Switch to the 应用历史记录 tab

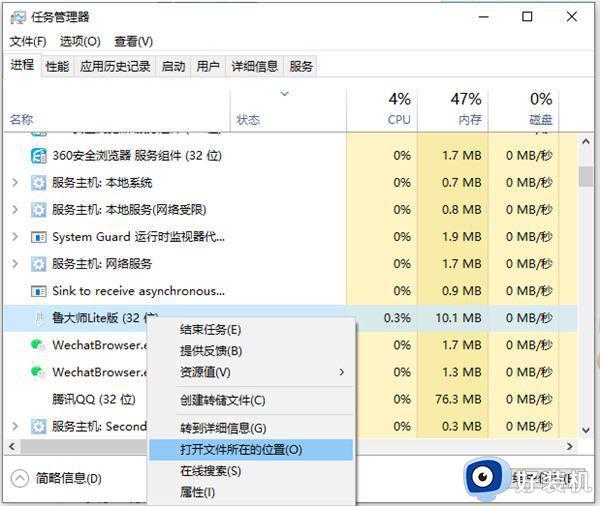pos(115,67)
